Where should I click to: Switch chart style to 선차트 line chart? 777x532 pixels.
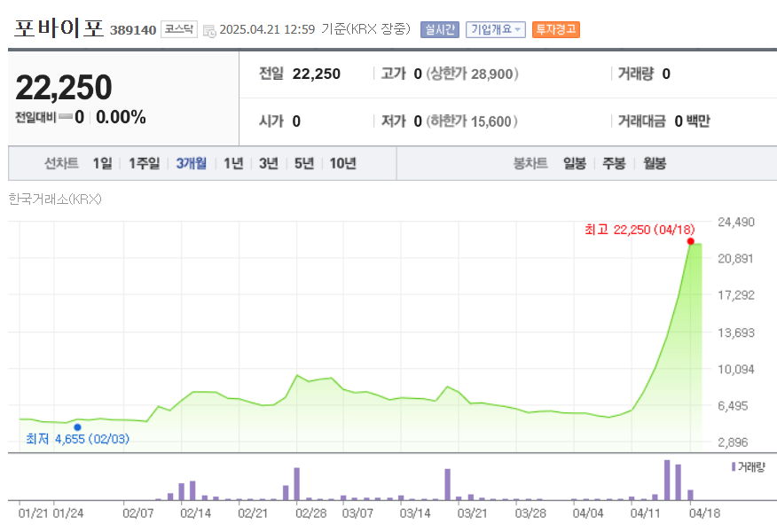click(63, 164)
